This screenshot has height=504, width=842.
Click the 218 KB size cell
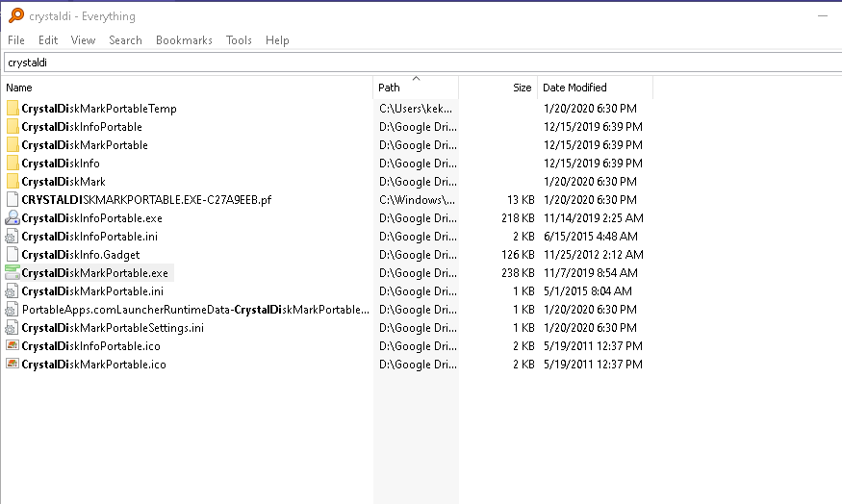click(x=518, y=218)
